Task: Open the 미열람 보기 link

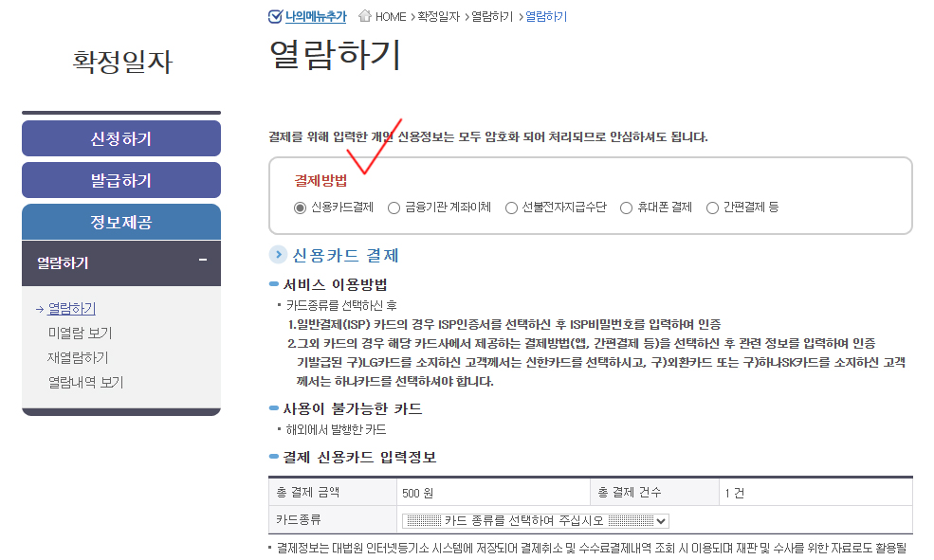Action: (80, 333)
